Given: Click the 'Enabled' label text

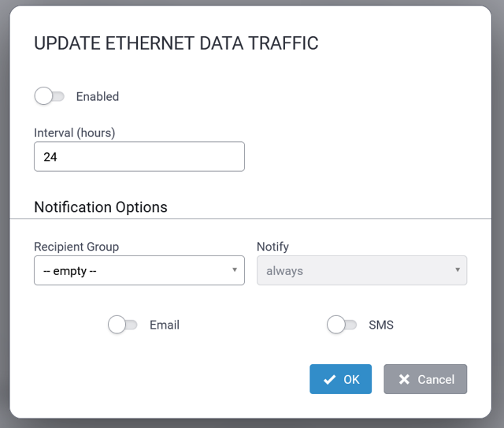Looking at the screenshot, I should pyautogui.click(x=98, y=96).
